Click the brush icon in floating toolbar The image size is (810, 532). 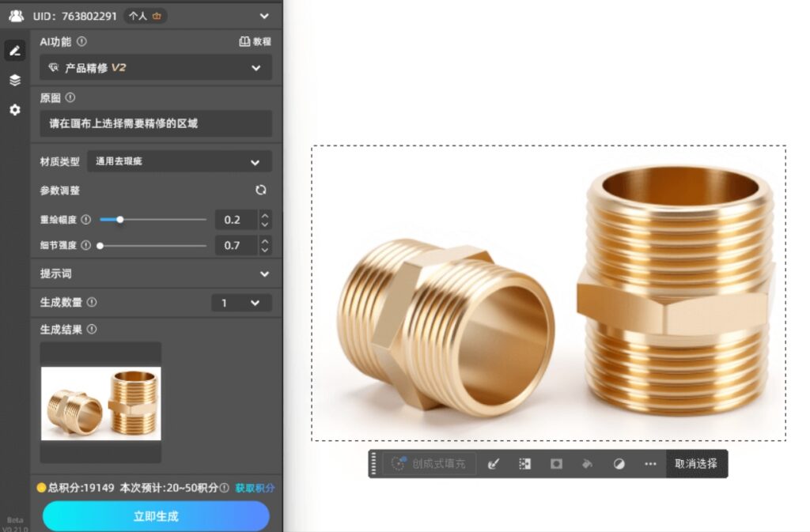click(x=493, y=464)
